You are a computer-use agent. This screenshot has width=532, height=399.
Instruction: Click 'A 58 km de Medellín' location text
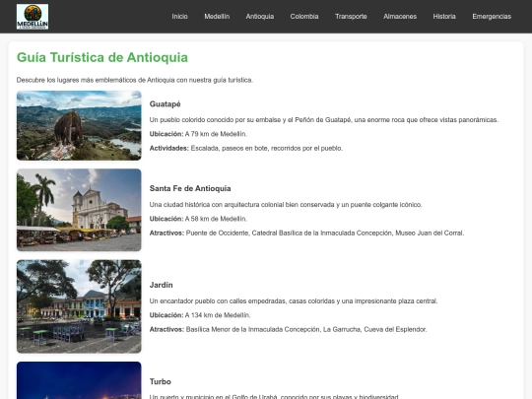tap(216, 219)
